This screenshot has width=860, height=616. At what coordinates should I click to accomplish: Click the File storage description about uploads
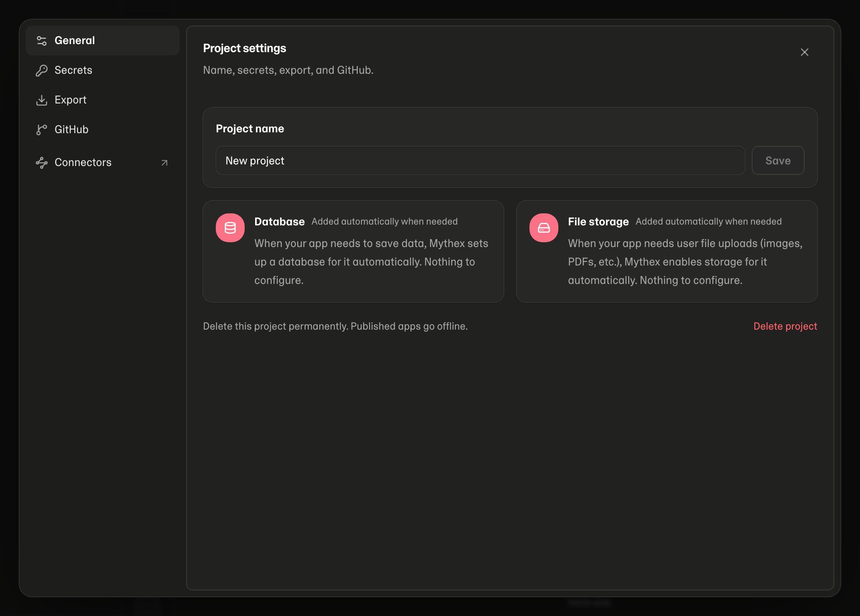[x=685, y=262]
